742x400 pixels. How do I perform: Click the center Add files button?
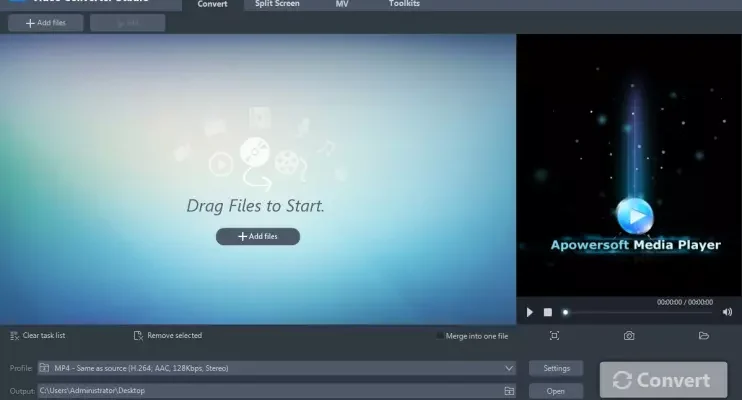point(258,236)
